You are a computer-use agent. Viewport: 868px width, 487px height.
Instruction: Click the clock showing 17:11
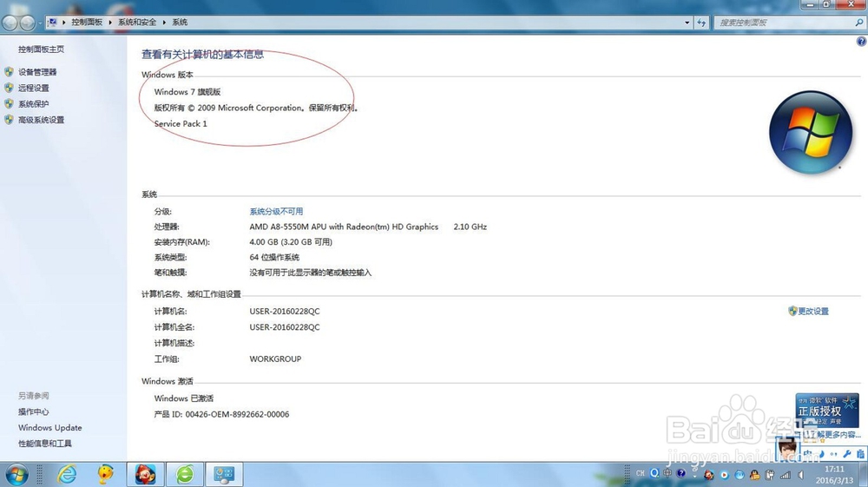(x=834, y=469)
